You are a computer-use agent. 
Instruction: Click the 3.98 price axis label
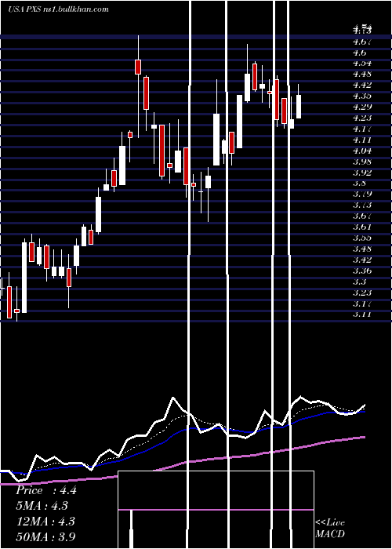click(x=362, y=162)
